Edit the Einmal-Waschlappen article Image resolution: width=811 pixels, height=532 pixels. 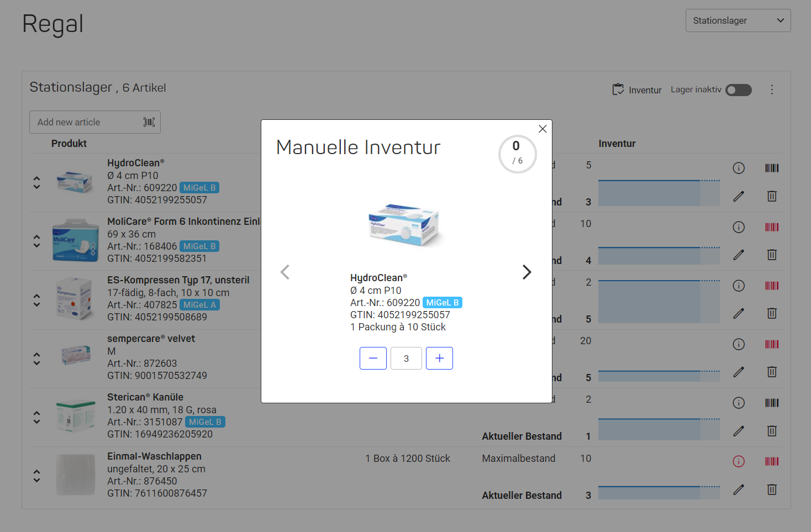(x=739, y=489)
